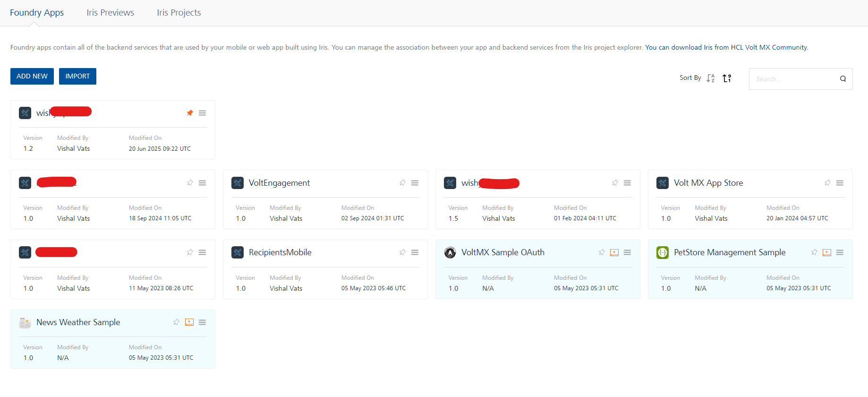Select date '02 Sep 2024 01:31 UTC'
Image resolution: width=868 pixels, height=397 pixels.
[373, 218]
